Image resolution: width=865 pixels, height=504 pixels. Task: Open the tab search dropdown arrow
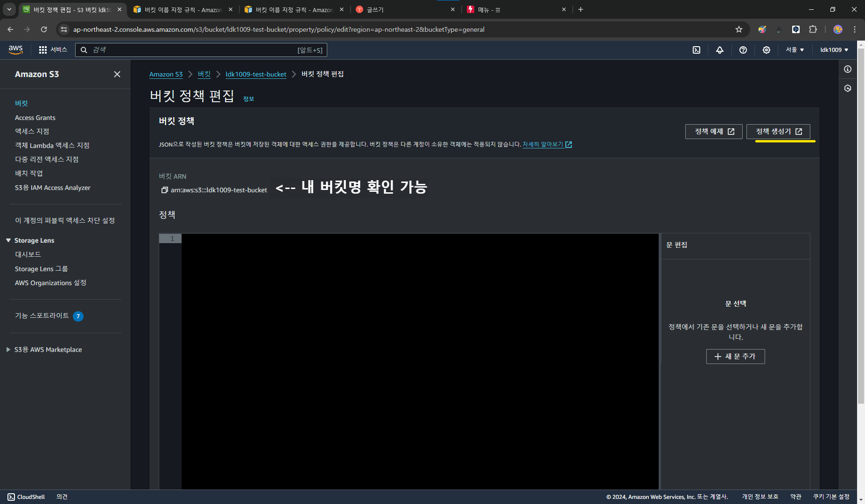[9, 9]
